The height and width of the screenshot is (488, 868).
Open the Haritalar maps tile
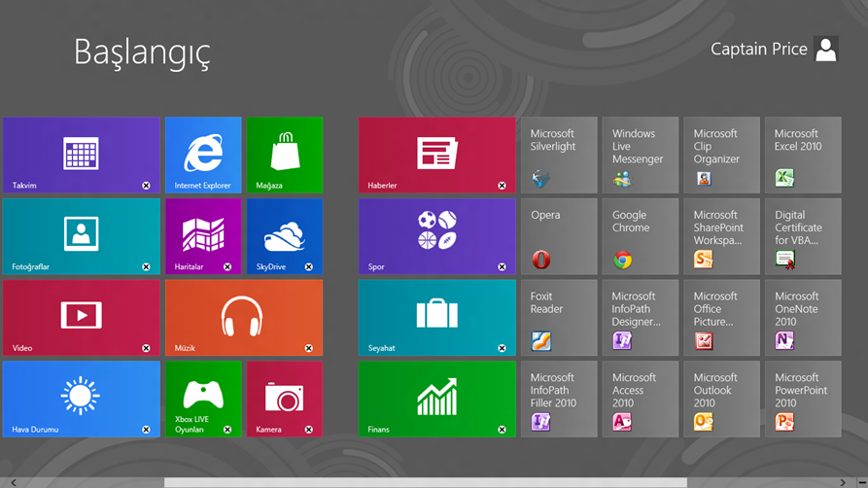(x=203, y=236)
